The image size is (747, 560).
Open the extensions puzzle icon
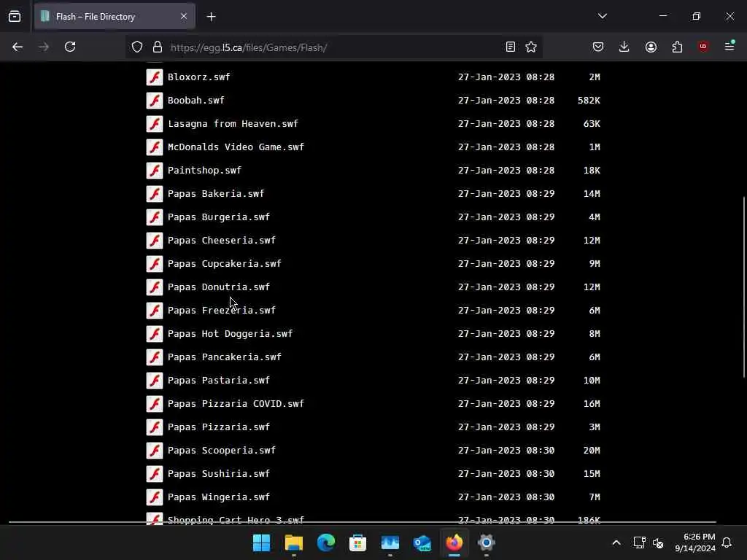coord(677,47)
